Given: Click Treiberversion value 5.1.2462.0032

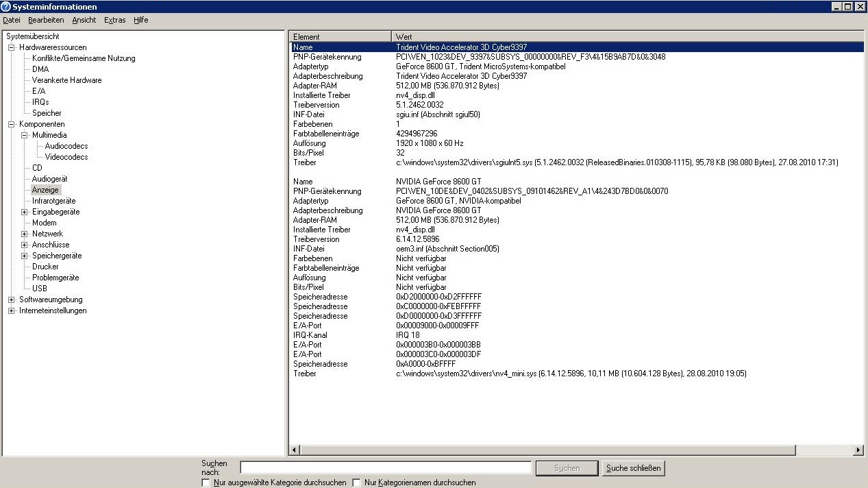Looking at the screenshot, I should [421, 105].
